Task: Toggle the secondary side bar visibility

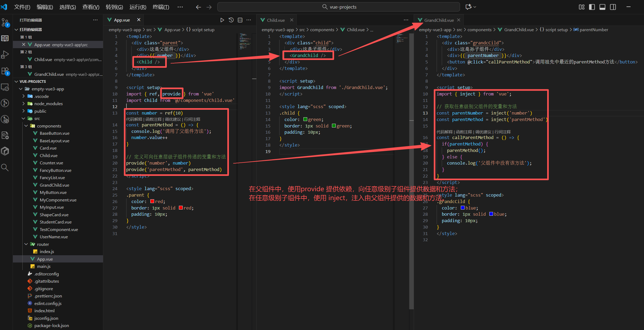Action: point(613,7)
